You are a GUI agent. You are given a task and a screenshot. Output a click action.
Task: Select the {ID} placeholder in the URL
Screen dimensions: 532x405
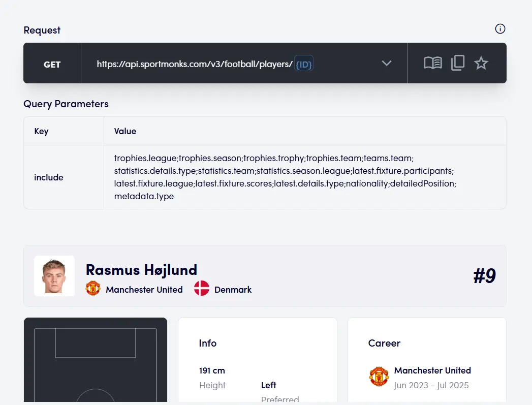coord(304,64)
